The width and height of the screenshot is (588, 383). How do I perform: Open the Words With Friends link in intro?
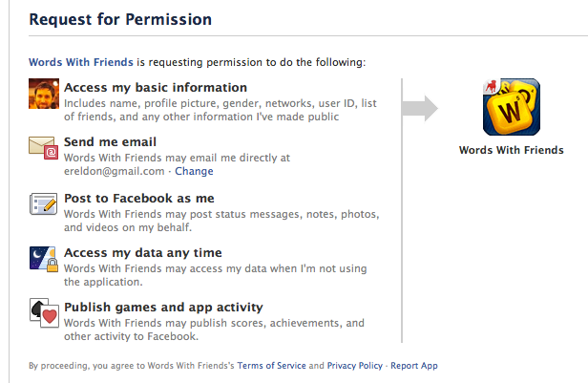(81, 62)
